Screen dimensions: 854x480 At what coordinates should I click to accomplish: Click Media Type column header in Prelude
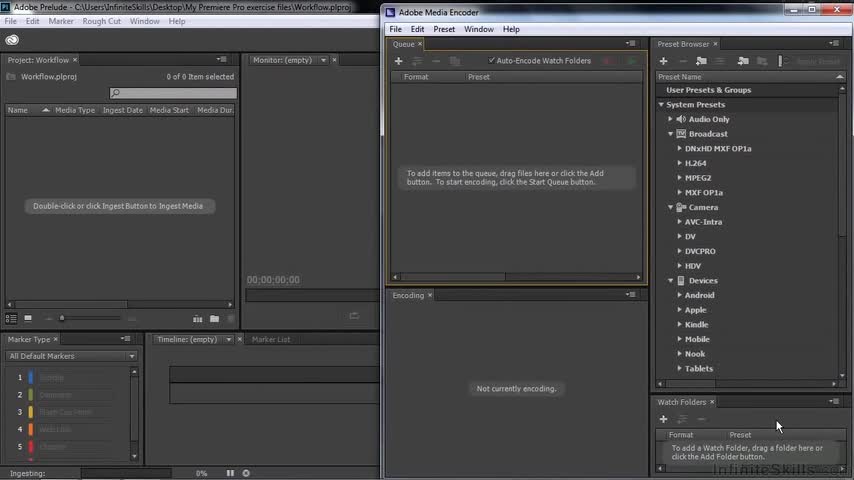(75, 110)
